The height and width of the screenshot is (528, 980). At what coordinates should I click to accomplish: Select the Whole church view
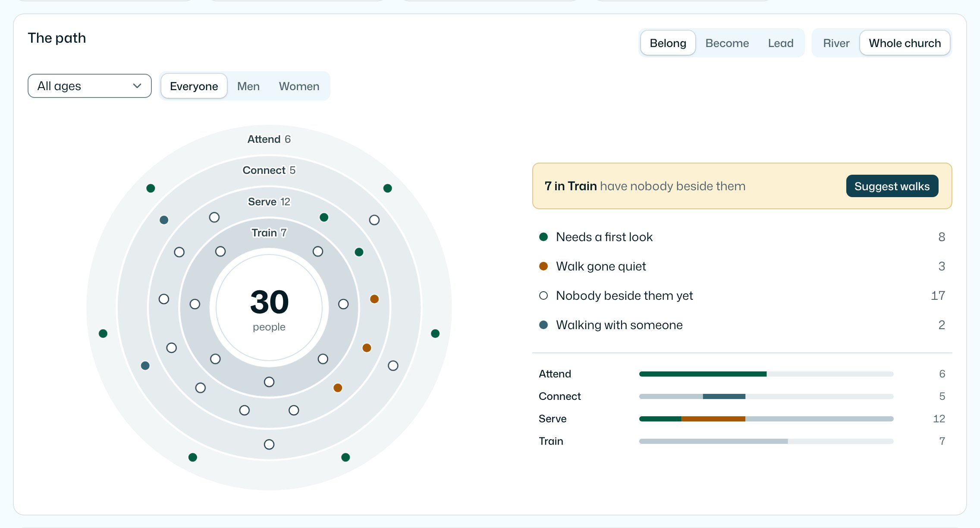[x=905, y=43]
